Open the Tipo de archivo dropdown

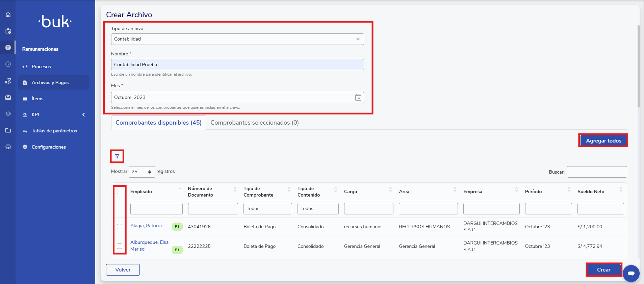point(237,39)
